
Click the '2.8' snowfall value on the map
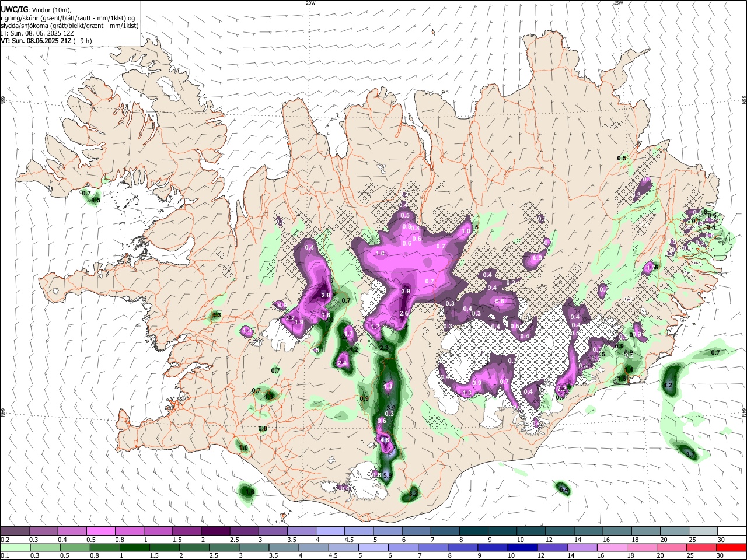(x=326, y=296)
